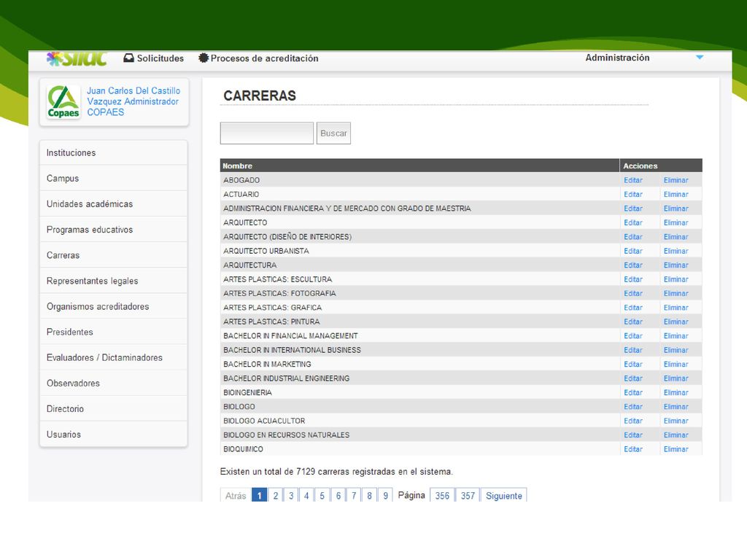Jump to page 356

tap(442, 496)
